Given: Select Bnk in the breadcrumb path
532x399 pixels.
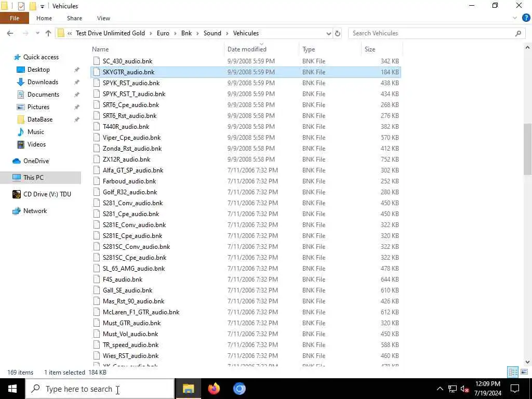Looking at the screenshot, I should point(187,33).
